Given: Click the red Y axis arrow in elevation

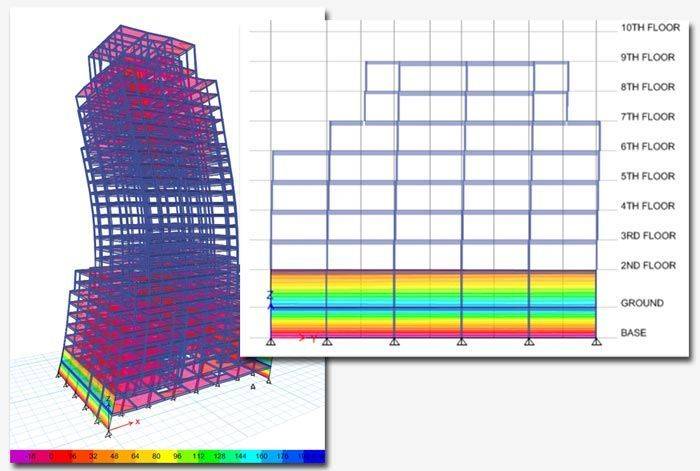Looking at the screenshot, I should pos(300,338).
